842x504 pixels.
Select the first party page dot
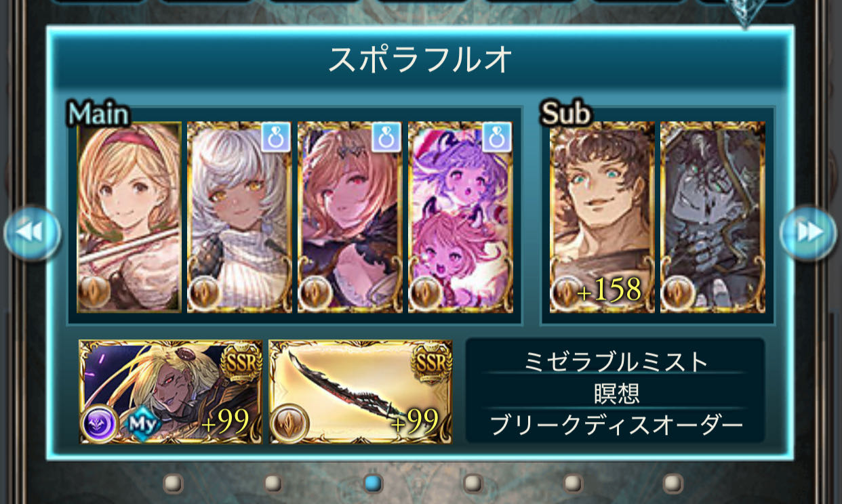coord(174,482)
